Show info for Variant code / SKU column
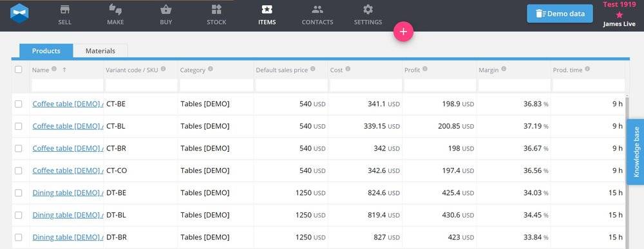Viewport: 644px width, 249px height. (163, 69)
